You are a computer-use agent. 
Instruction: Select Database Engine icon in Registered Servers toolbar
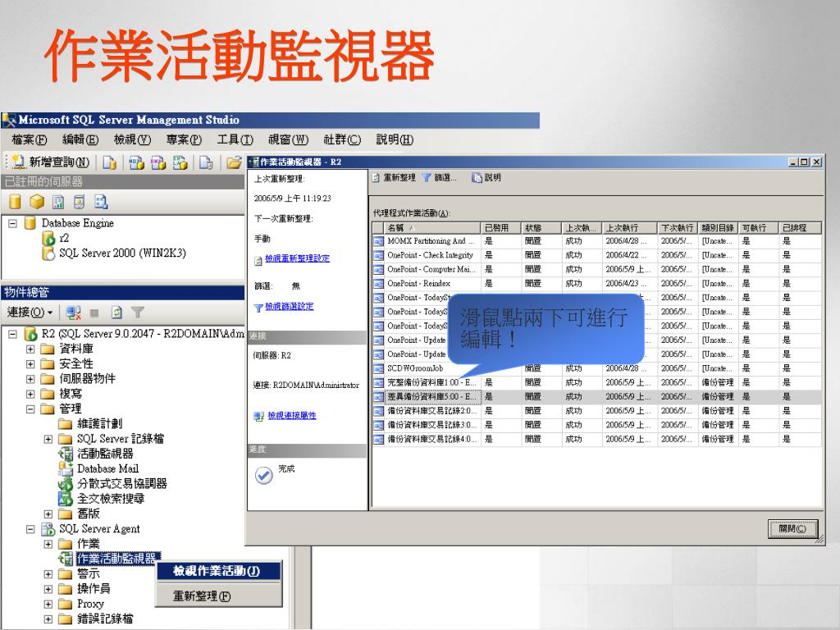[x=15, y=202]
